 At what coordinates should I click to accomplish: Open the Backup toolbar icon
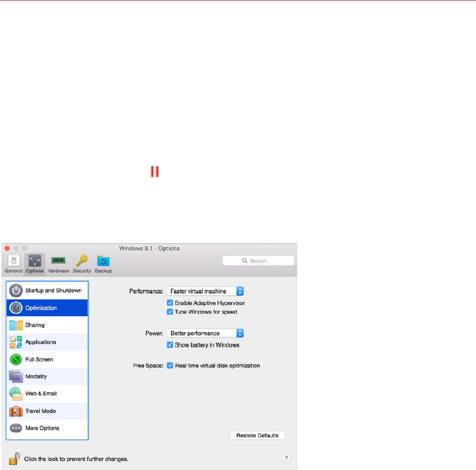(x=103, y=261)
